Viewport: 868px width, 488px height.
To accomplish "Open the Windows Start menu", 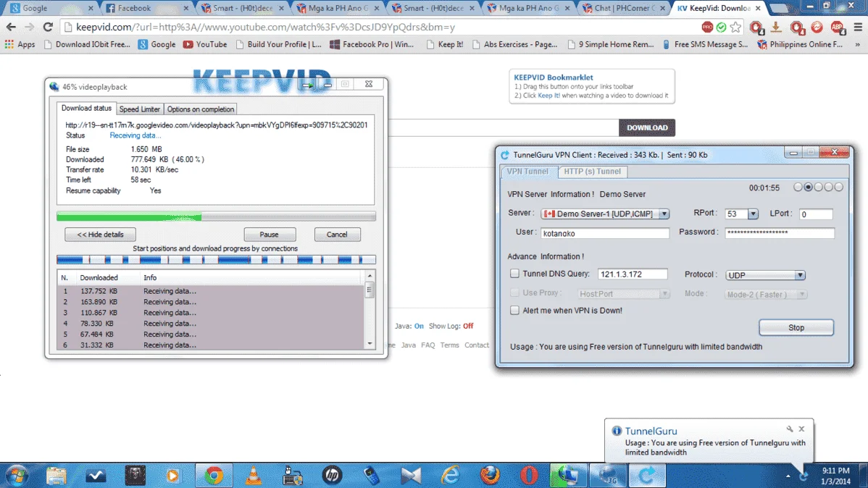I will [17, 475].
